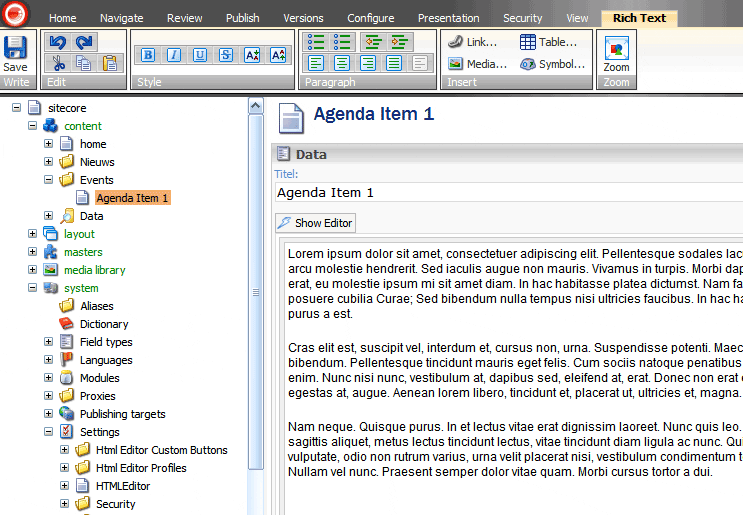Click the center-align paragraph icon

[x=343, y=63]
